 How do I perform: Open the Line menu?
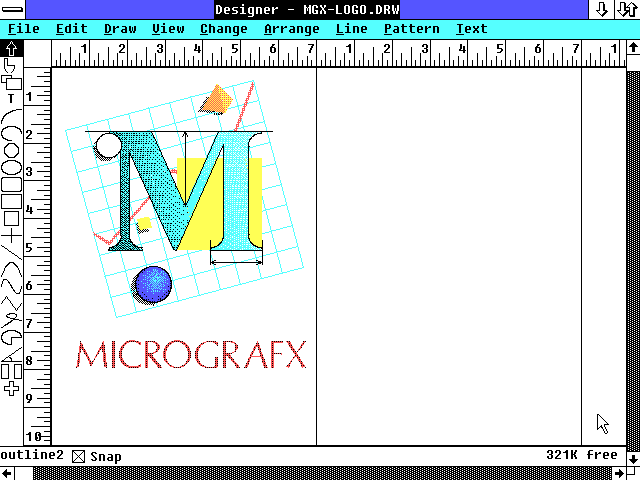point(351,29)
